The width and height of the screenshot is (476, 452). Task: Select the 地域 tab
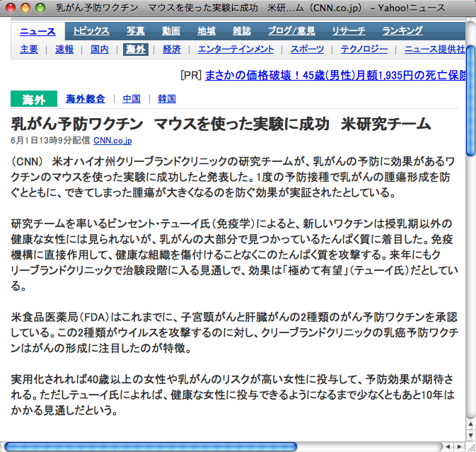[x=207, y=30]
